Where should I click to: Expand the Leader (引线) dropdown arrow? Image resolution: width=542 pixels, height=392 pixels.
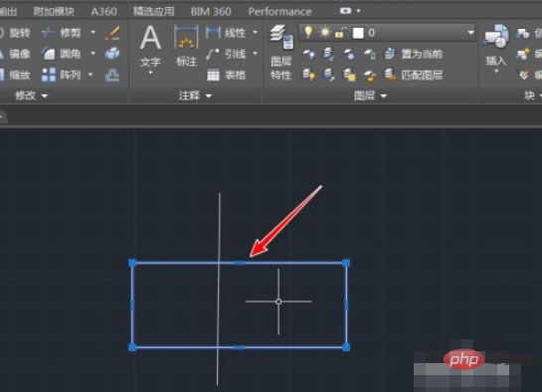coord(256,54)
